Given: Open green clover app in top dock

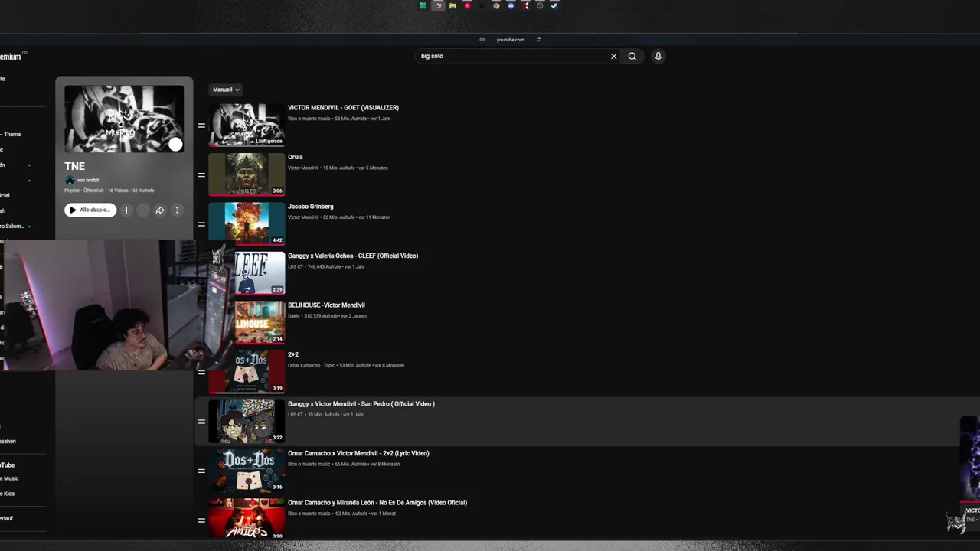Looking at the screenshot, I should pyautogui.click(x=423, y=5).
